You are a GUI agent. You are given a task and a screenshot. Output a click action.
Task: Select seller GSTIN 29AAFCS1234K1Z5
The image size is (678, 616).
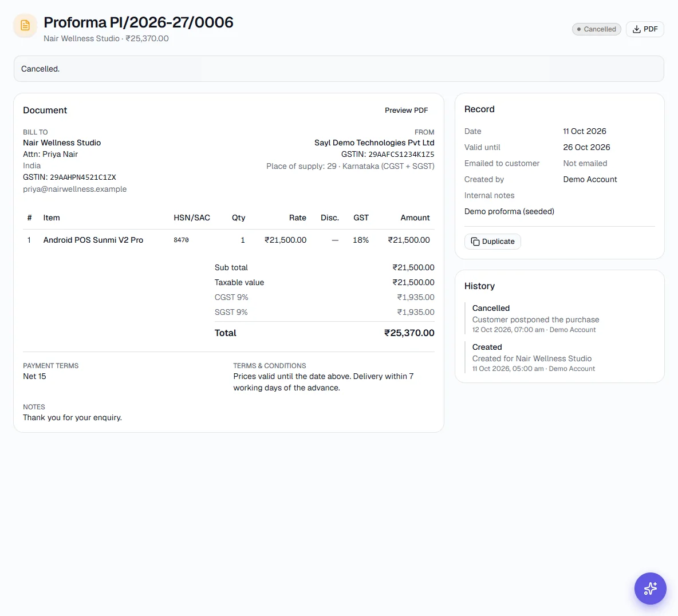click(x=401, y=155)
